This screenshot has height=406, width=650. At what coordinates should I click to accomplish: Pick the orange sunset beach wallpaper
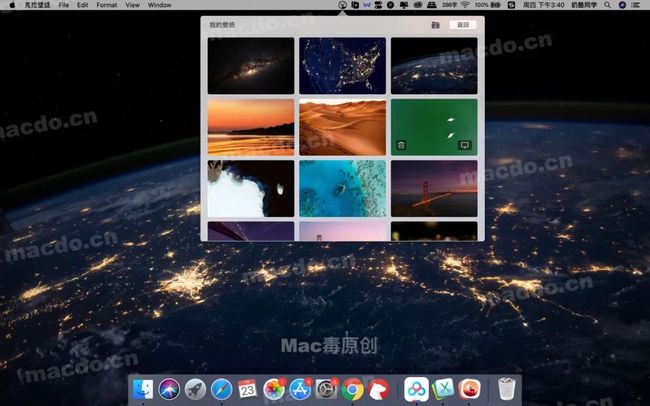click(x=251, y=127)
